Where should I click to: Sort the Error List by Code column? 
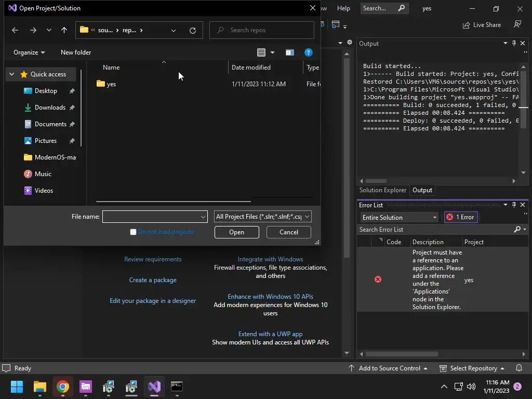pos(394,242)
